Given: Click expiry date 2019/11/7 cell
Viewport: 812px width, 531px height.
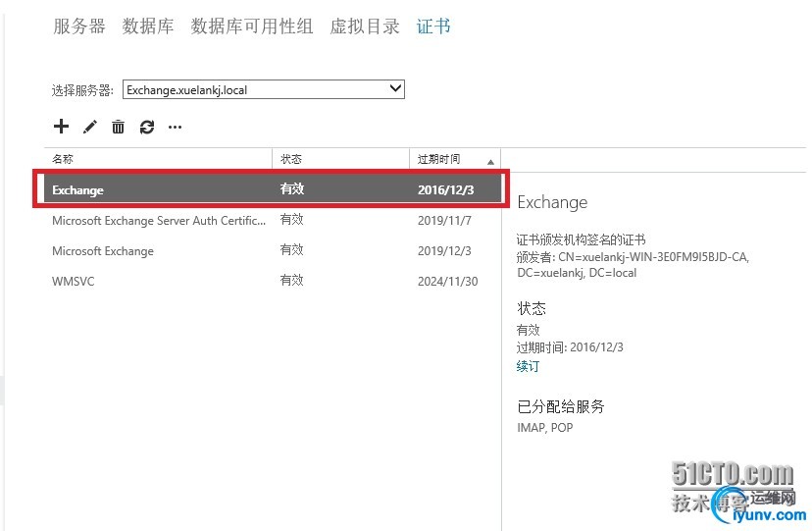Looking at the screenshot, I should [444, 220].
